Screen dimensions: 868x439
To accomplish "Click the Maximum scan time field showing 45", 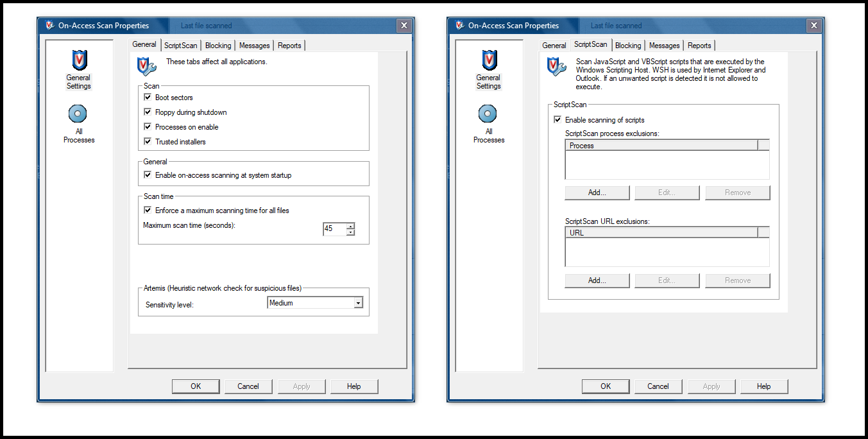I will click(x=334, y=229).
